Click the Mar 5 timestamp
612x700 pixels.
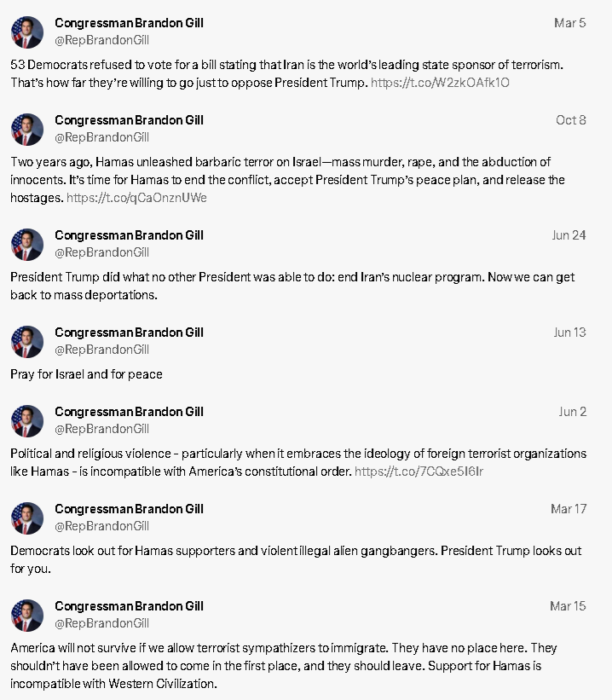(x=570, y=23)
